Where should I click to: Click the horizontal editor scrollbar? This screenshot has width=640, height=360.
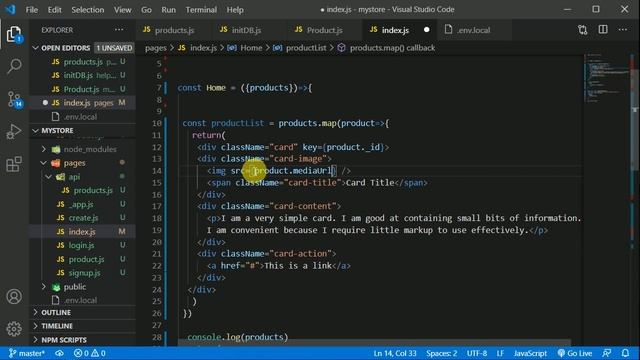pyautogui.click(x=374, y=342)
